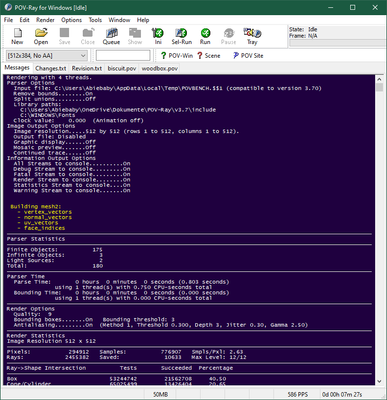Click the 'Building mesh2:' yellow text

36,207
